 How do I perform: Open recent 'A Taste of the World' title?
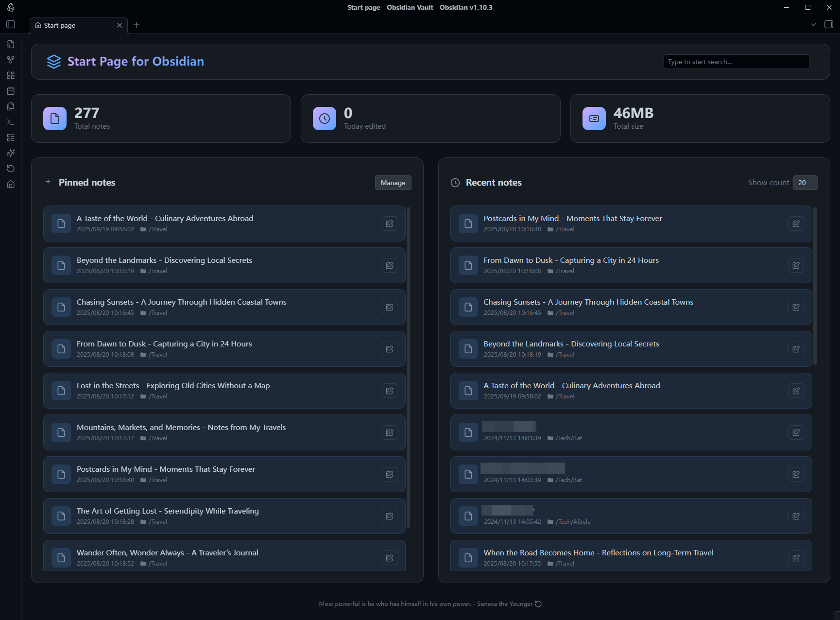point(572,386)
